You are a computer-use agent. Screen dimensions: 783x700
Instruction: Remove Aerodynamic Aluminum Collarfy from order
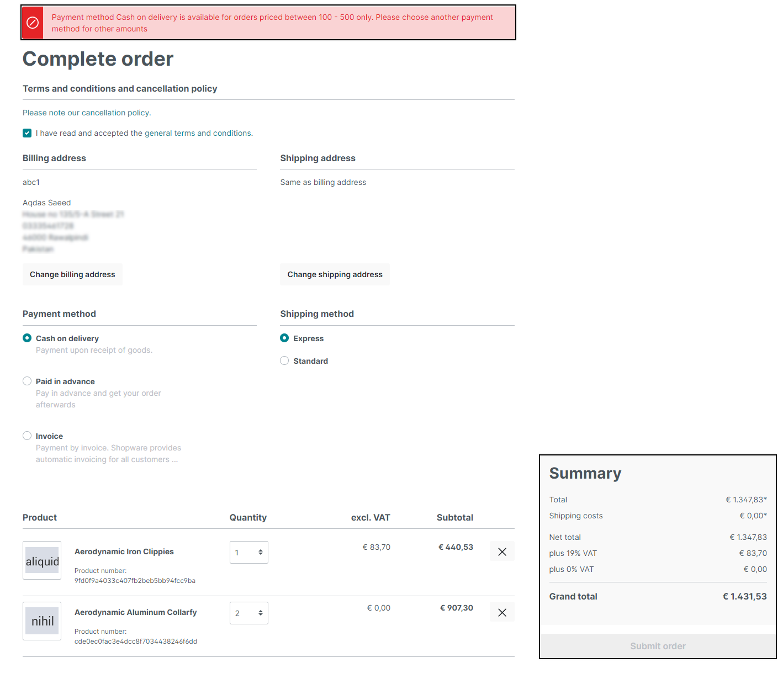[x=502, y=612]
